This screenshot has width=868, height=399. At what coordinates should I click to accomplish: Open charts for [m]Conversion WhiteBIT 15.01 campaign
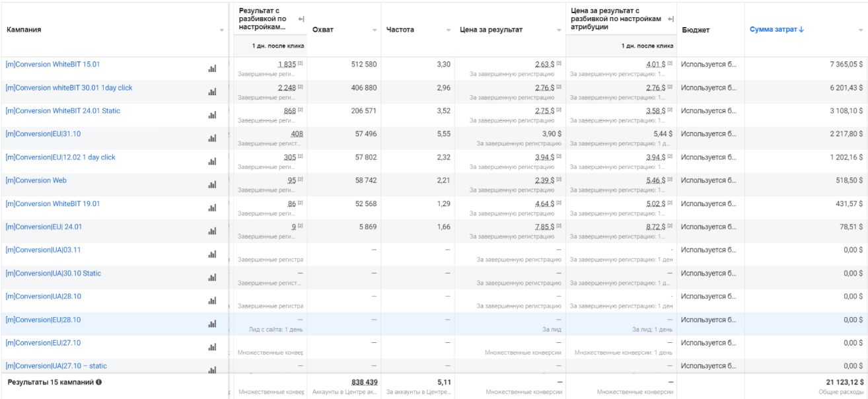point(212,69)
